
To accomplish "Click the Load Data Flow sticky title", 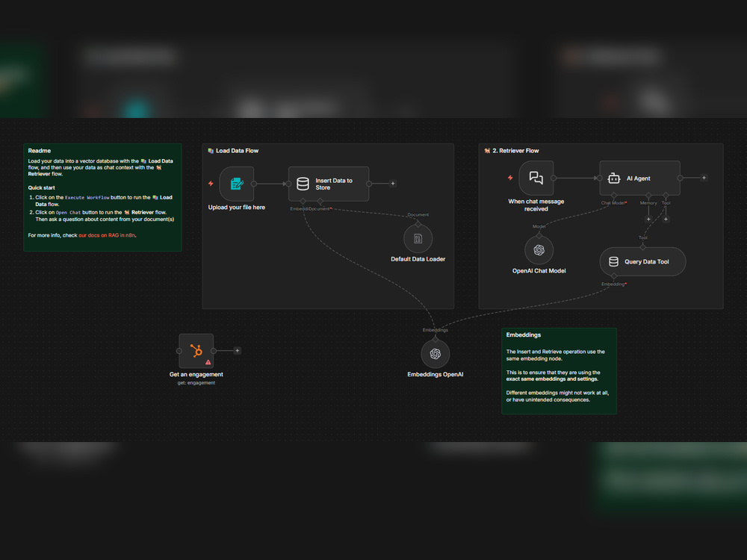I will [x=237, y=151].
